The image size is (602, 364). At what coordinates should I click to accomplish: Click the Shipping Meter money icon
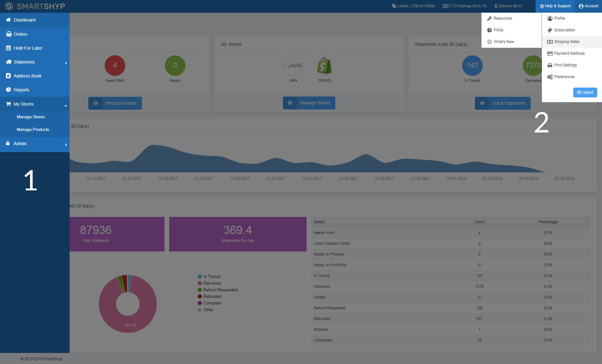[550, 42]
